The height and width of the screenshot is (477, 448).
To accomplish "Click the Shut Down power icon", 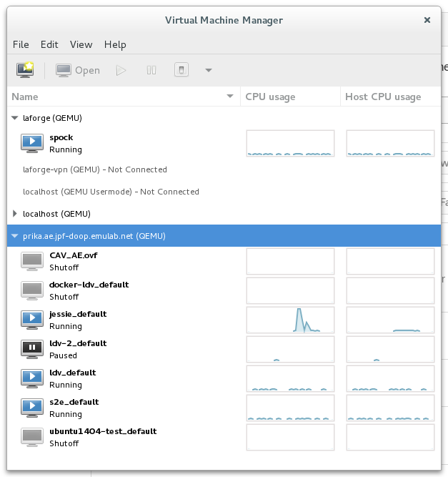I will (x=181, y=70).
